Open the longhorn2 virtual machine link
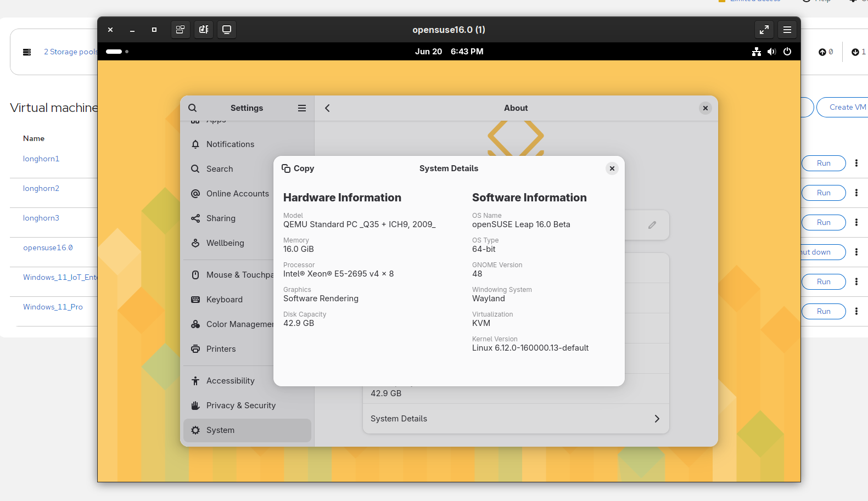Viewport: 868px width, 501px height. [x=41, y=188]
